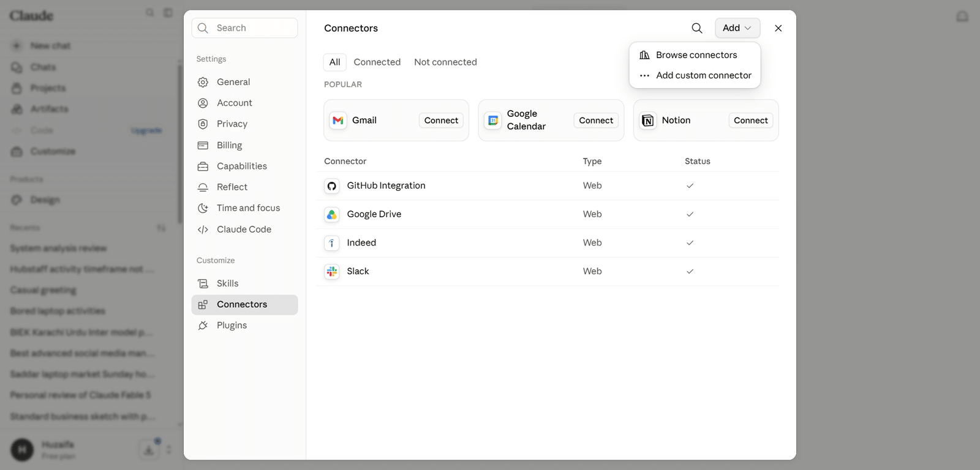The image size is (980, 470).
Task: Click the search magnifier icon beside Add
Action: point(697,28)
